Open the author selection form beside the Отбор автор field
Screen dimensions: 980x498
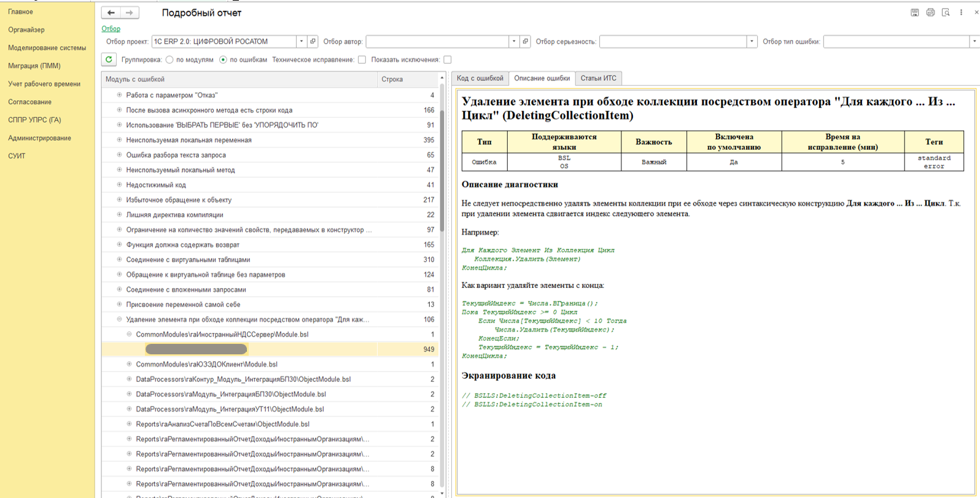click(525, 41)
